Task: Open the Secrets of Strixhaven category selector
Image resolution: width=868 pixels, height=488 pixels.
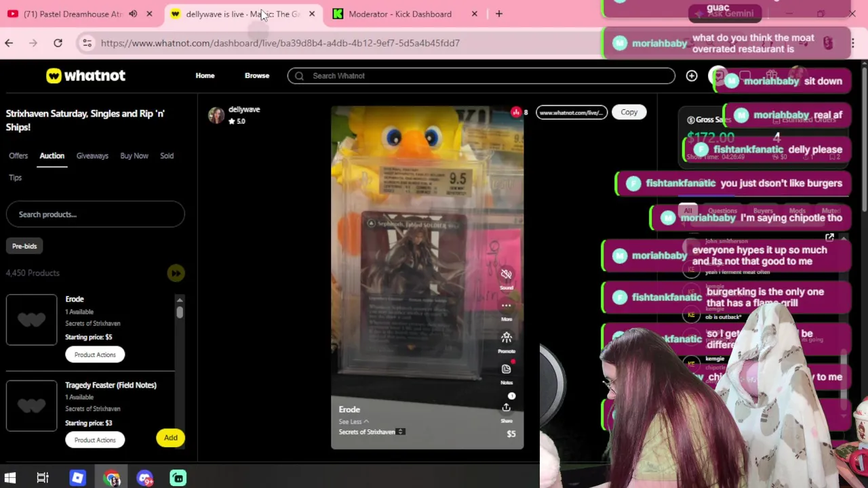Action: pos(372,432)
